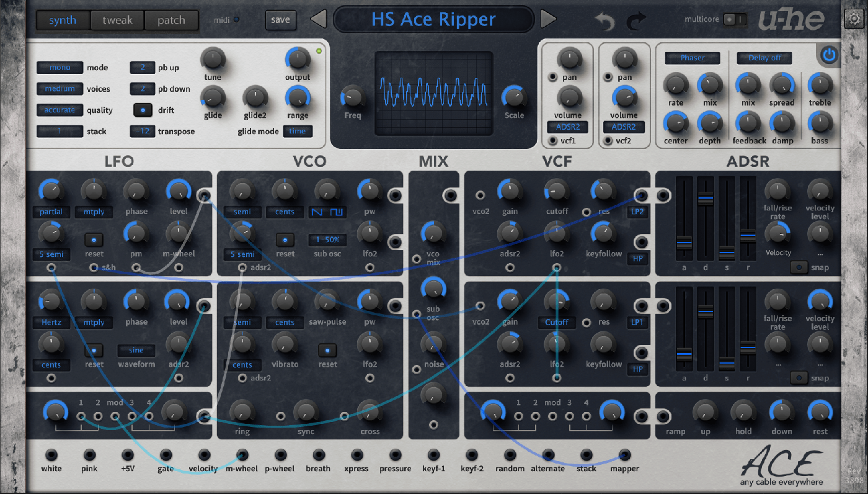Click the pressure source jack
The height and width of the screenshot is (494, 868).
[x=395, y=455]
